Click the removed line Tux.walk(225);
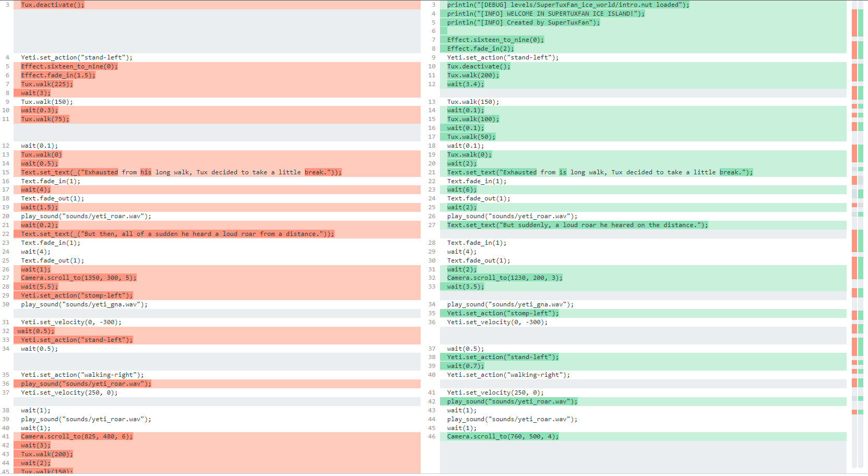 [x=47, y=84]
